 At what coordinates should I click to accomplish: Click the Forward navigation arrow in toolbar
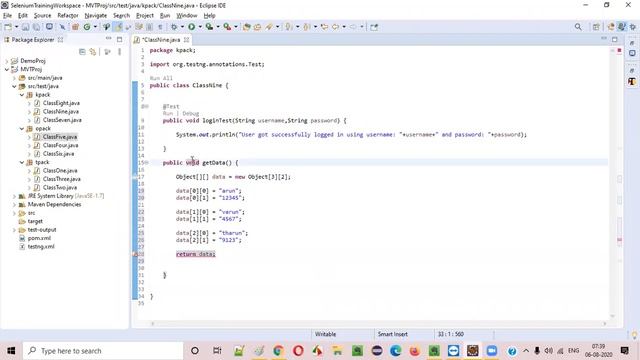353,27
